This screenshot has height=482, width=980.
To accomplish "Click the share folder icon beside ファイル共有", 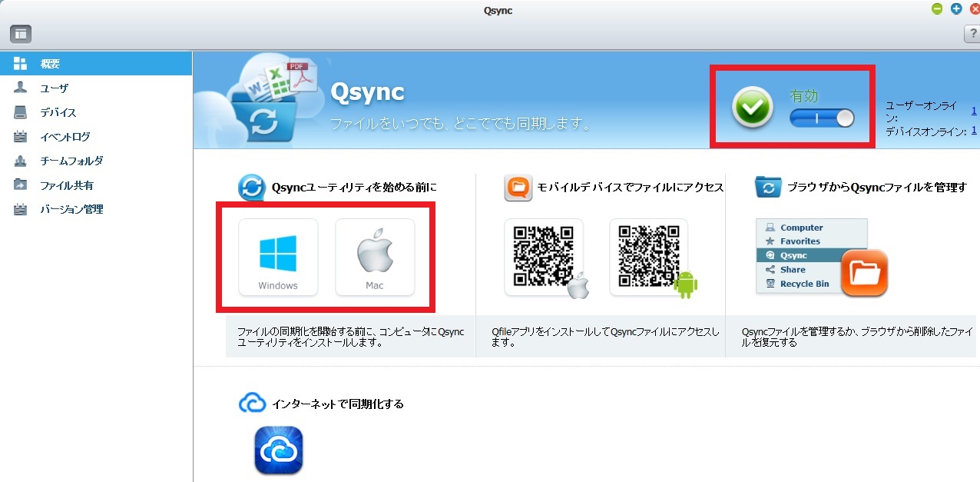I will 21,185.
